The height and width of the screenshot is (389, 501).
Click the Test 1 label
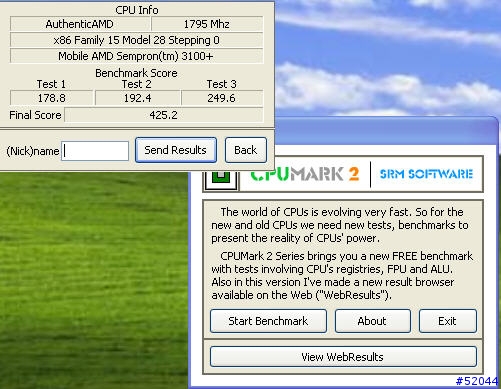coord(51,84)
